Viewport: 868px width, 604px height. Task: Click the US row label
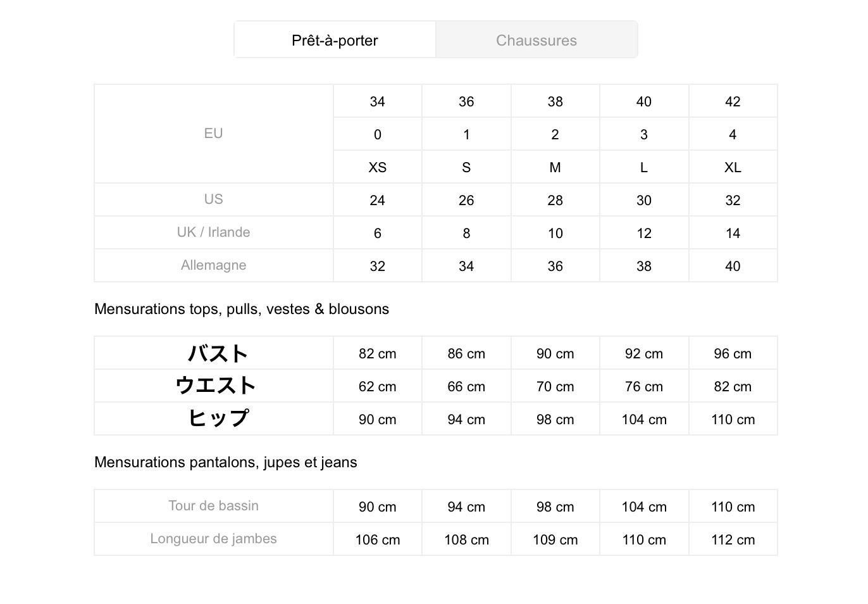click(214, 199)
